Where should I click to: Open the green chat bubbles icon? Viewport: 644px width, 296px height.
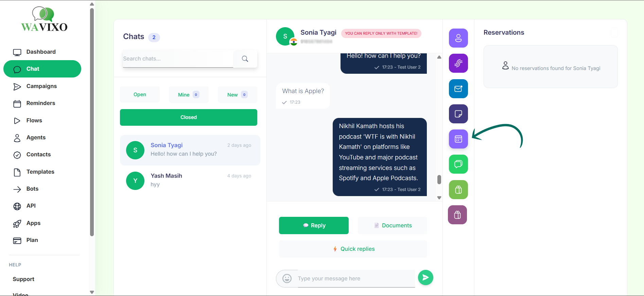click(x=458, y=164)
